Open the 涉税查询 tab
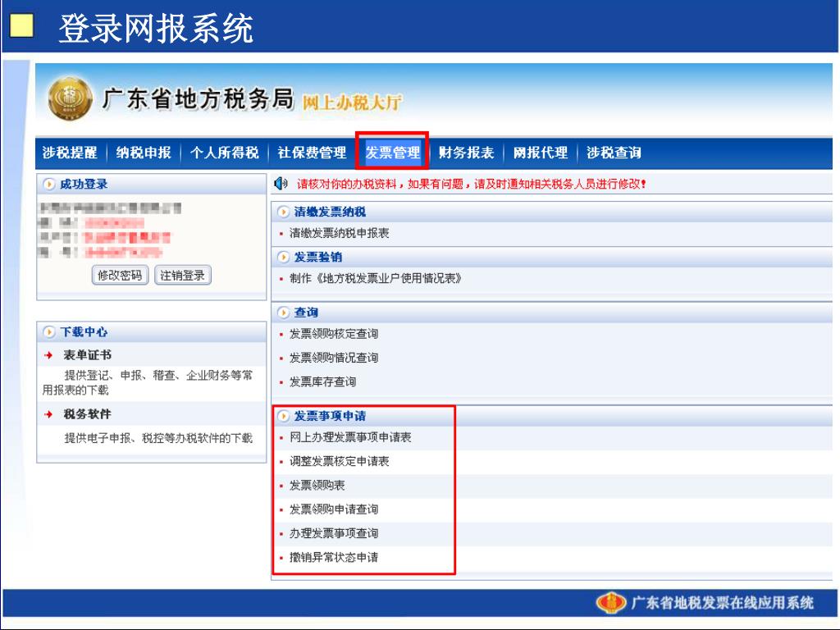 pos(614,153)
